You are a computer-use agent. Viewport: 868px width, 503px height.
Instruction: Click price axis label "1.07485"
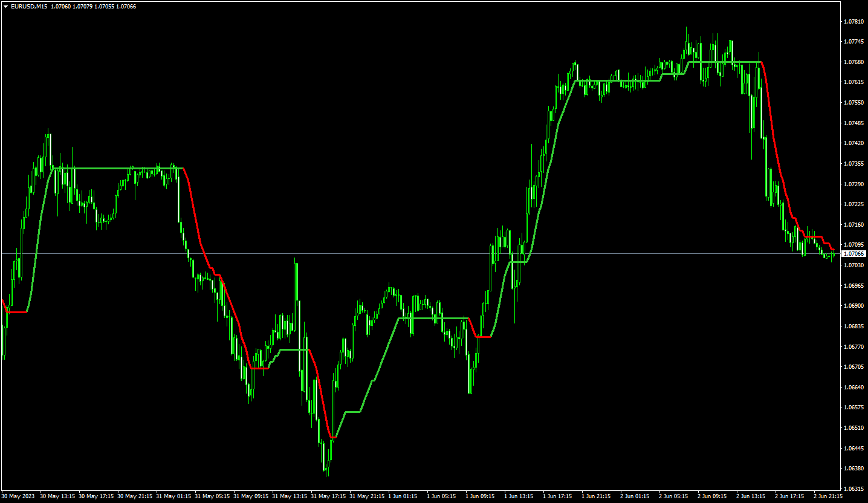[x=853, y=123]
